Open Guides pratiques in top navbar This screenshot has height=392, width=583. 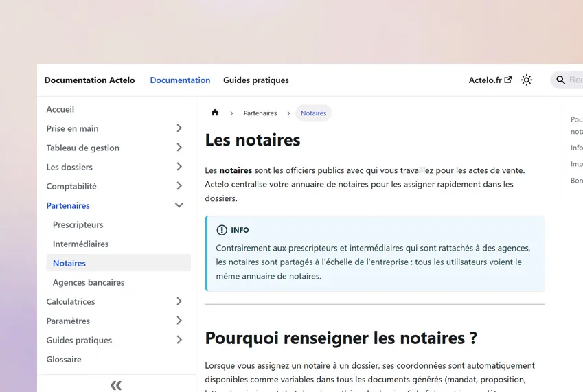point(255,80)
